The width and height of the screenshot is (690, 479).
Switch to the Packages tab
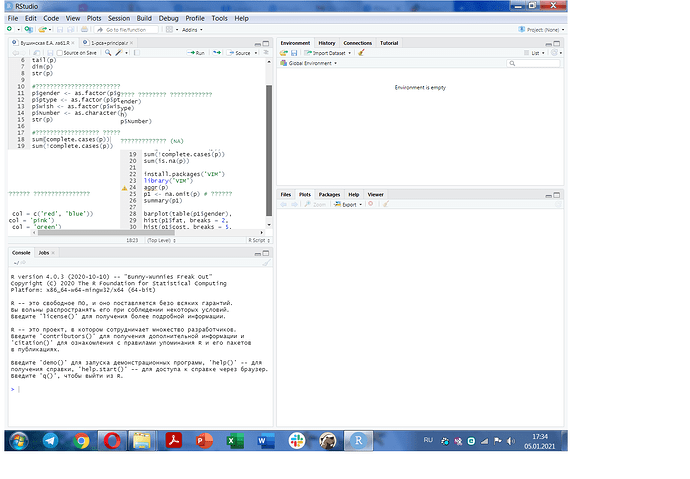point(329,194)
